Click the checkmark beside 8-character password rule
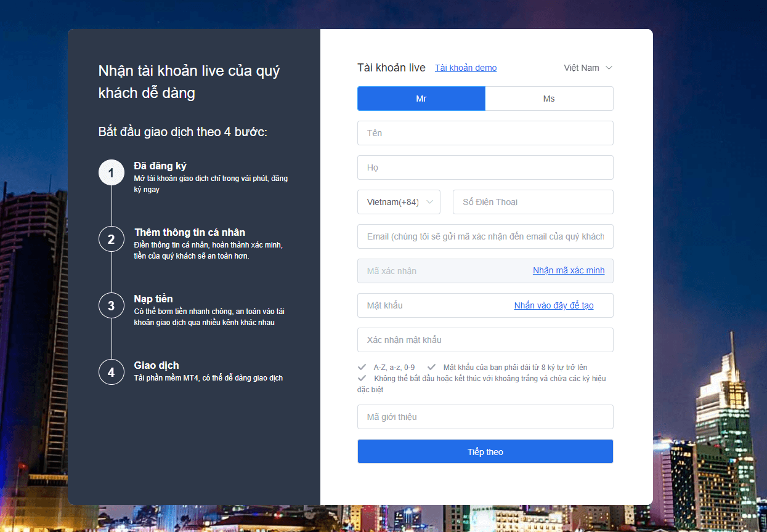The image size is (767, 532). [x=431, y=367]
